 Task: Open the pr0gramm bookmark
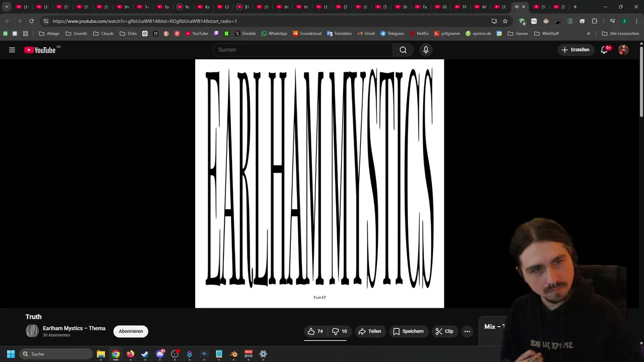(447, 34)
